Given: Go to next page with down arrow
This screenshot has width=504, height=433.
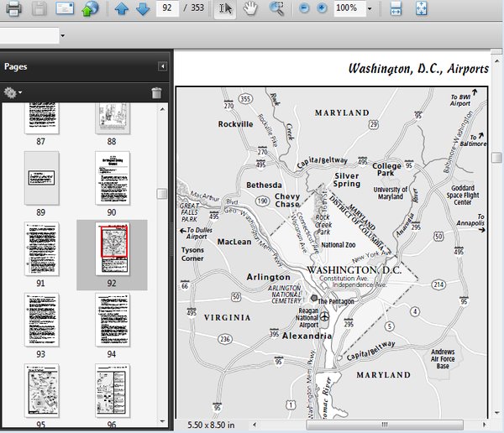Looking at the screenshot, I should coord(143,9).
